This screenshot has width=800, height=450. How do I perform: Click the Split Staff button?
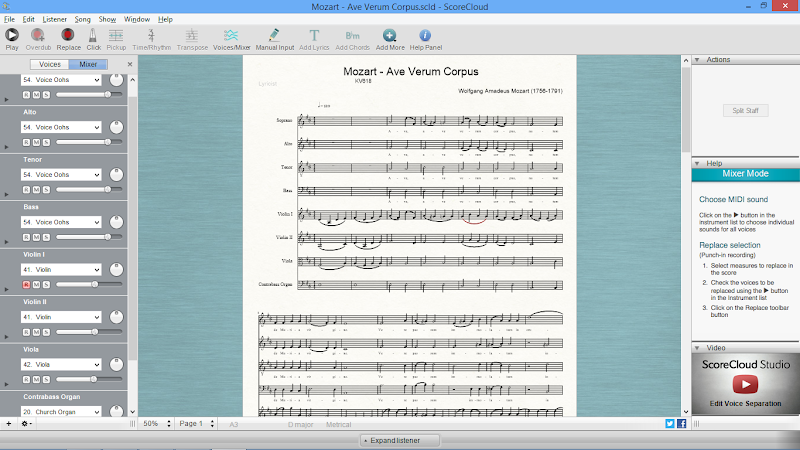745,111
